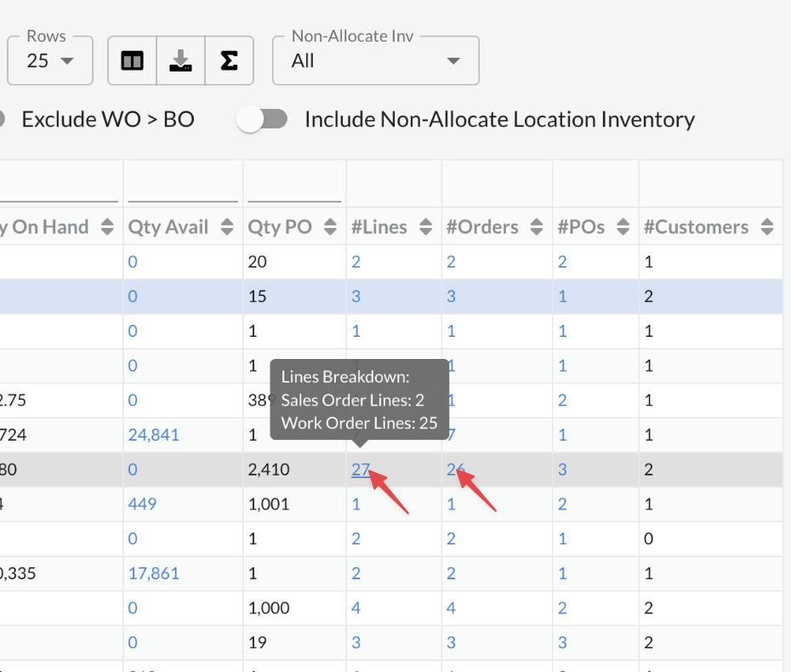Screen dimensions: 791x672
Task: Open the Non-Allocate Inv dropdown
Action: coord(376,60)
